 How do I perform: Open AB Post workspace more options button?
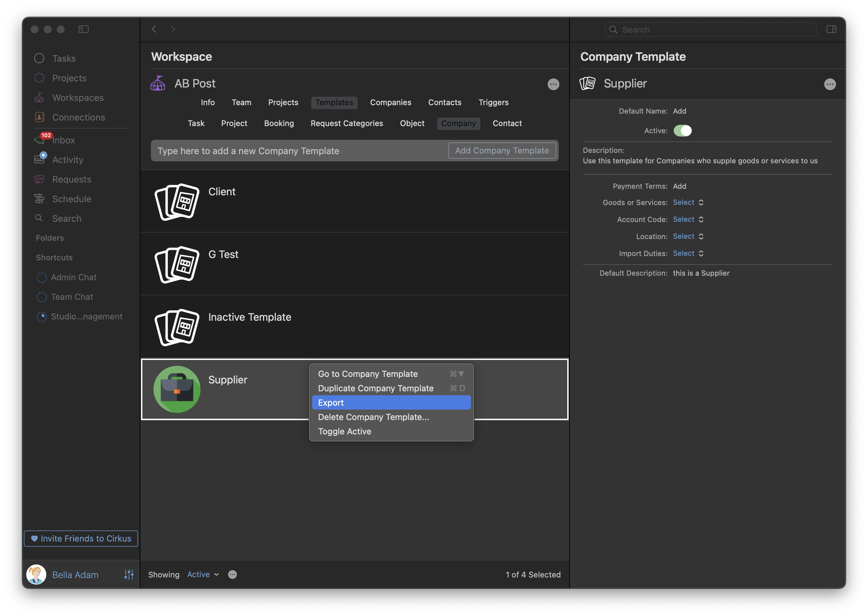coord(553,84)
